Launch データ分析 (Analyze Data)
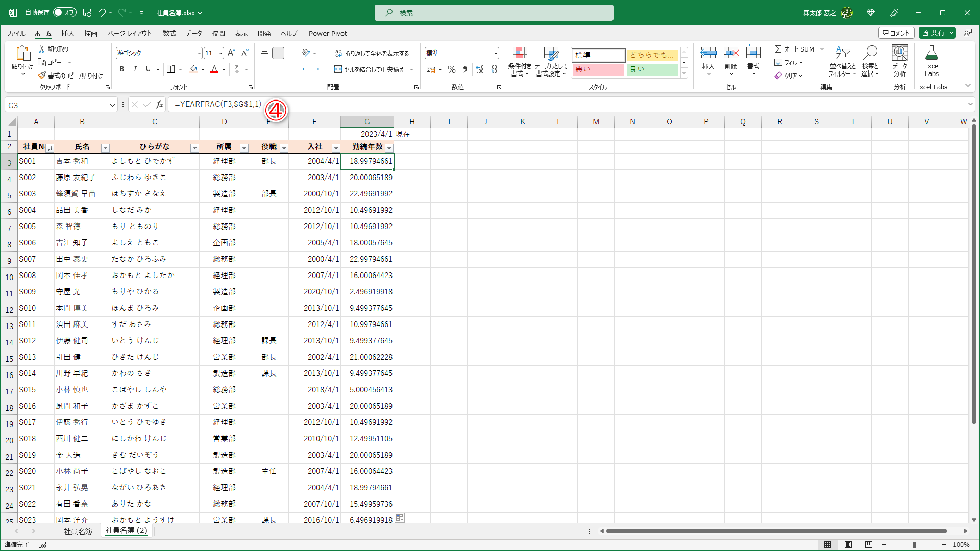Image resolution: width=980 pixels, height=551 pixels. click(899, 61)
